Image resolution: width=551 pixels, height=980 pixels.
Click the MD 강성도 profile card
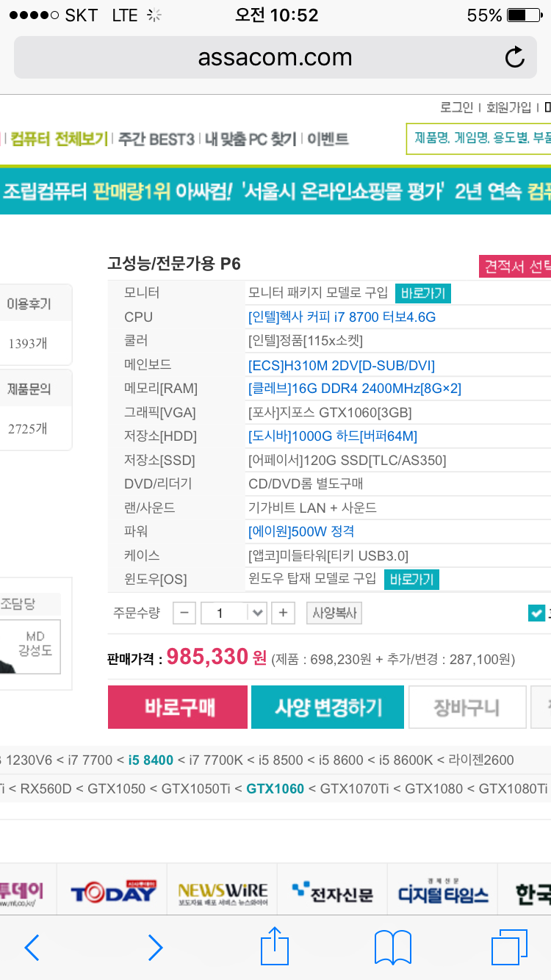pos(30,647)
